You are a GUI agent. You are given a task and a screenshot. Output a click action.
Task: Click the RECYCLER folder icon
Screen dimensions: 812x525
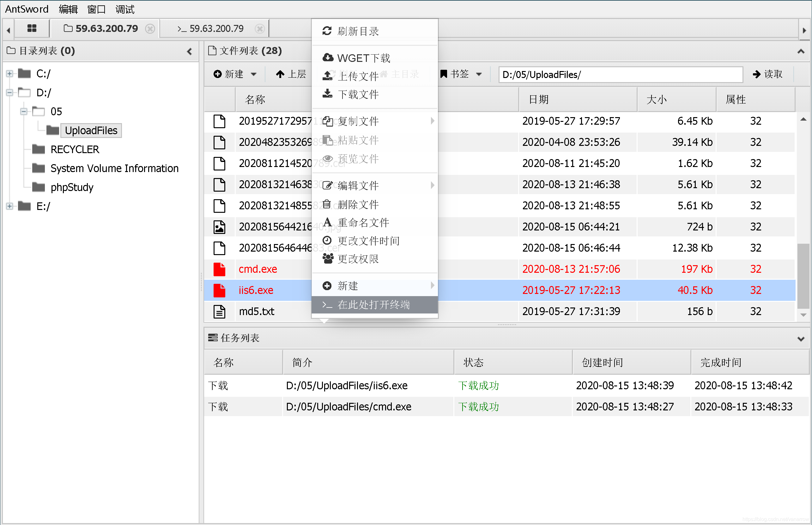click(38, 149)
